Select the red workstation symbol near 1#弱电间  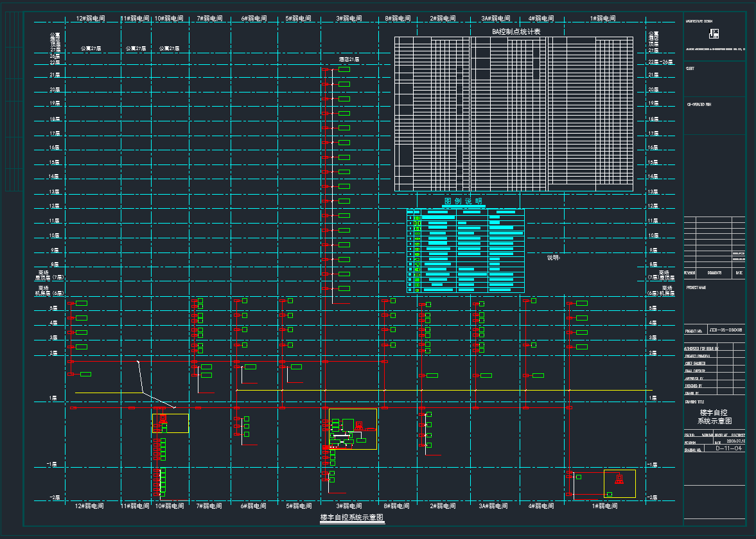(x=619, y=479)
